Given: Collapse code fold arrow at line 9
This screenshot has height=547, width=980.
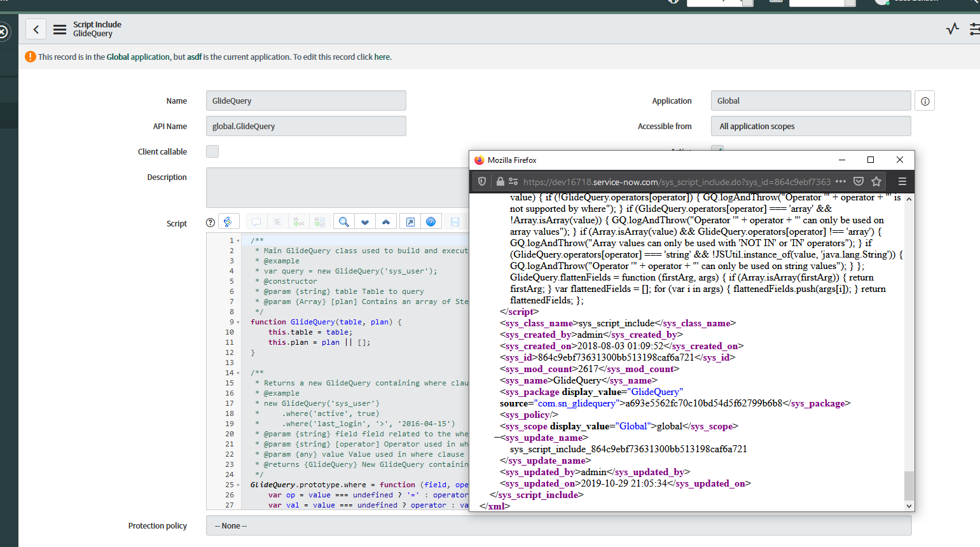Looking at the screenshot, I should tap(238, 322).
